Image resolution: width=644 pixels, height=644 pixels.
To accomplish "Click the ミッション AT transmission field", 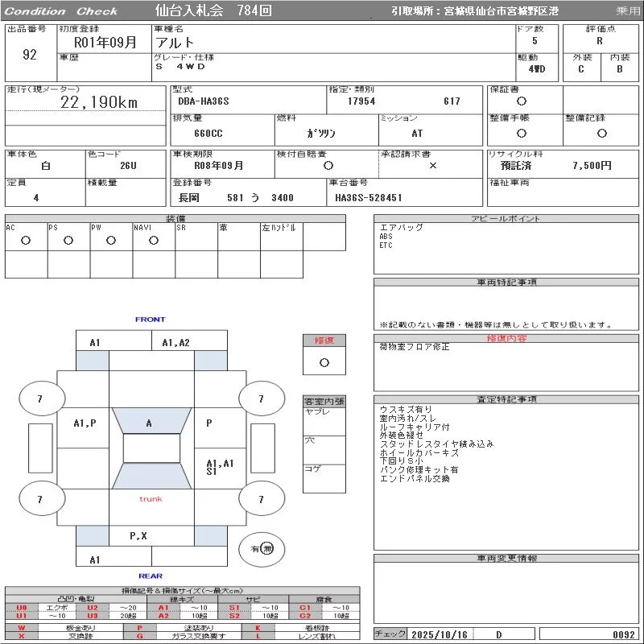I will click(416, 134).
